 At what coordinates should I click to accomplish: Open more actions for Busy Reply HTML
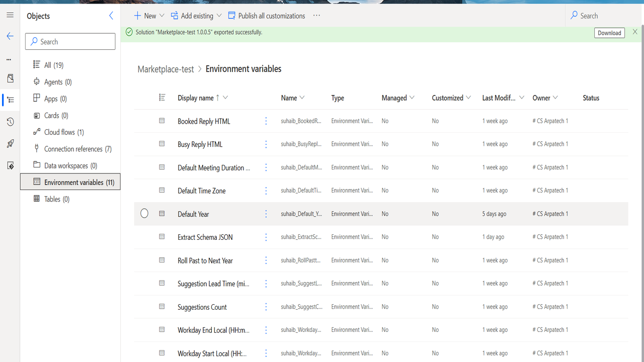[x=266, y=144]
